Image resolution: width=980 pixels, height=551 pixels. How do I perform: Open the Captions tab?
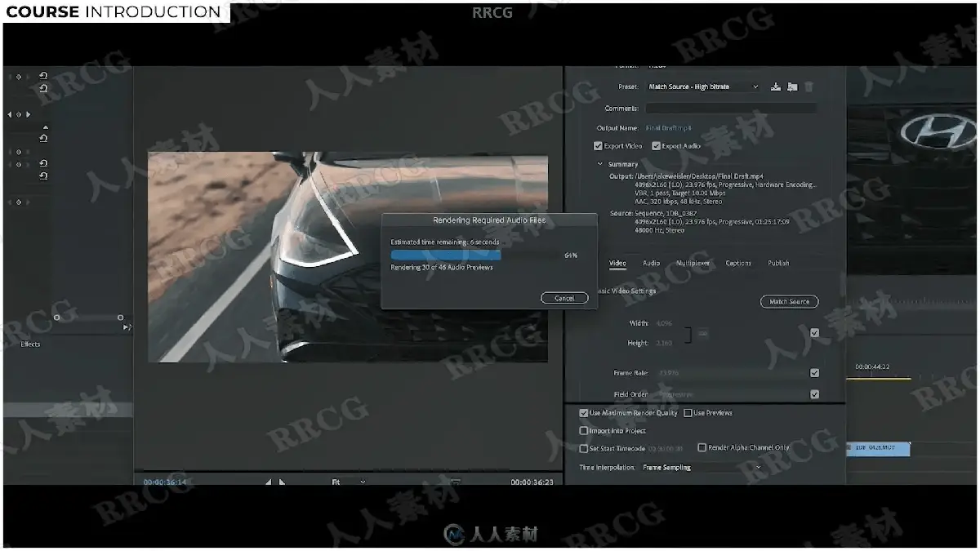point(738,263)
